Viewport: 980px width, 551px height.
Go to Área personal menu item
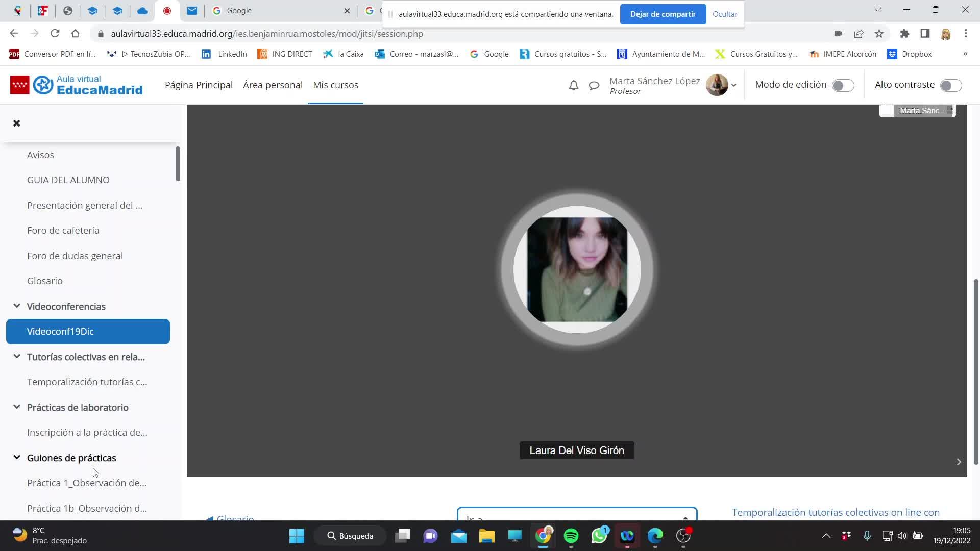pos(273,85)
